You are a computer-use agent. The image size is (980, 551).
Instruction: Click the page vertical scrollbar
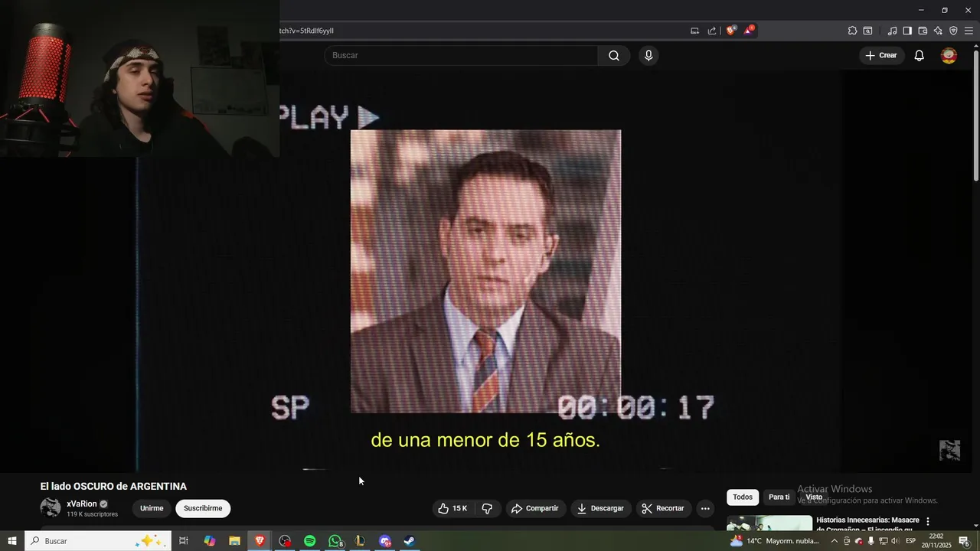tap(975, 115)
